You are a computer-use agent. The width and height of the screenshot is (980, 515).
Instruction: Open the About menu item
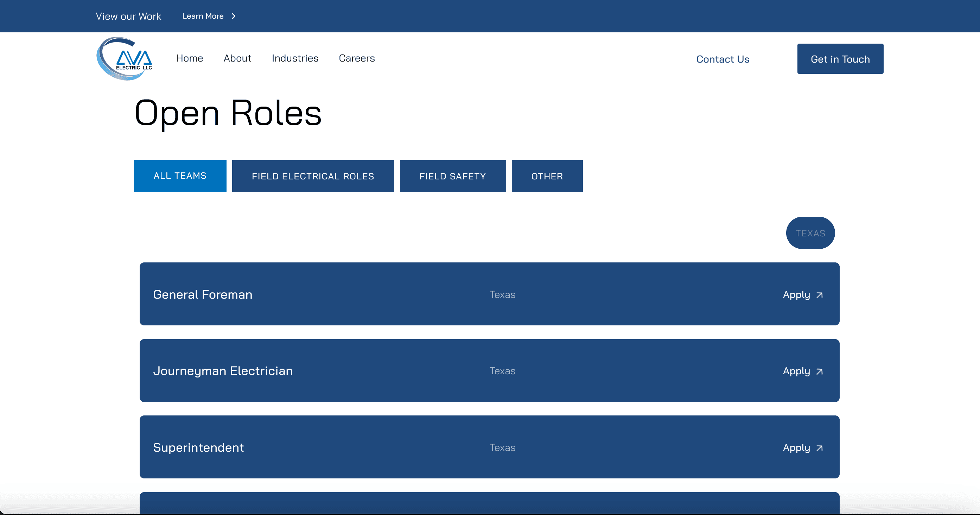(237, 58)
